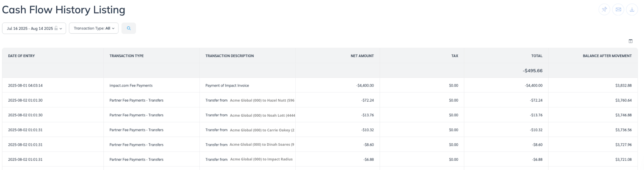The width and height of the screenshot is (644, 170).
Task: Run the search with the magnifier button
Action: tap(128, 28)
